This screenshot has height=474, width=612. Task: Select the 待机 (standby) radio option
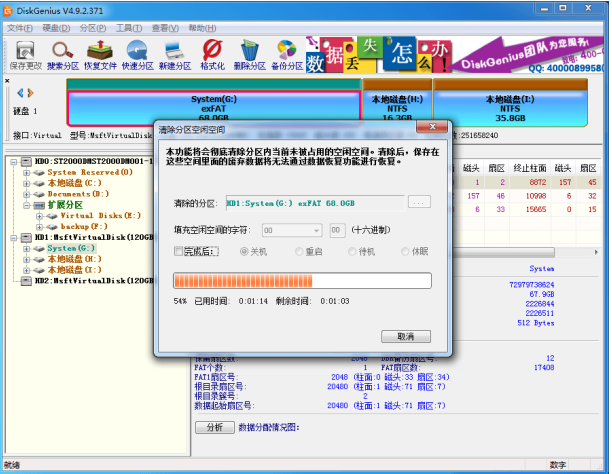[x=352, y=251]
